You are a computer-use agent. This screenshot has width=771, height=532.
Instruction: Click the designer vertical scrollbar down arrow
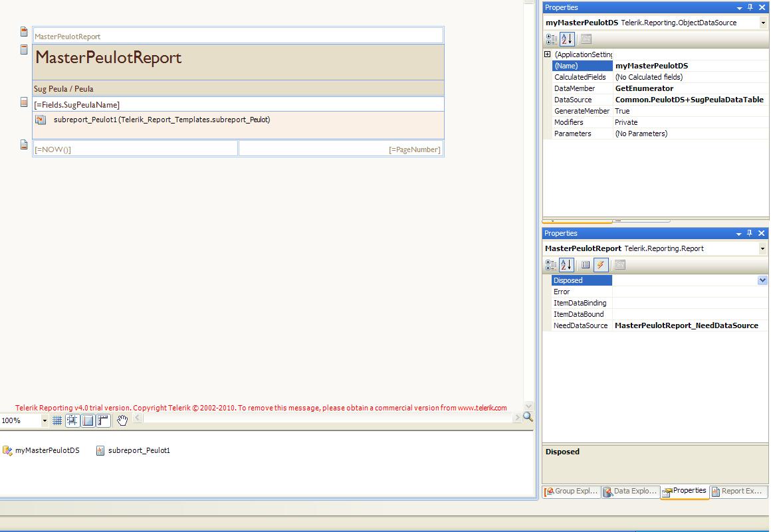click(528, 406)
